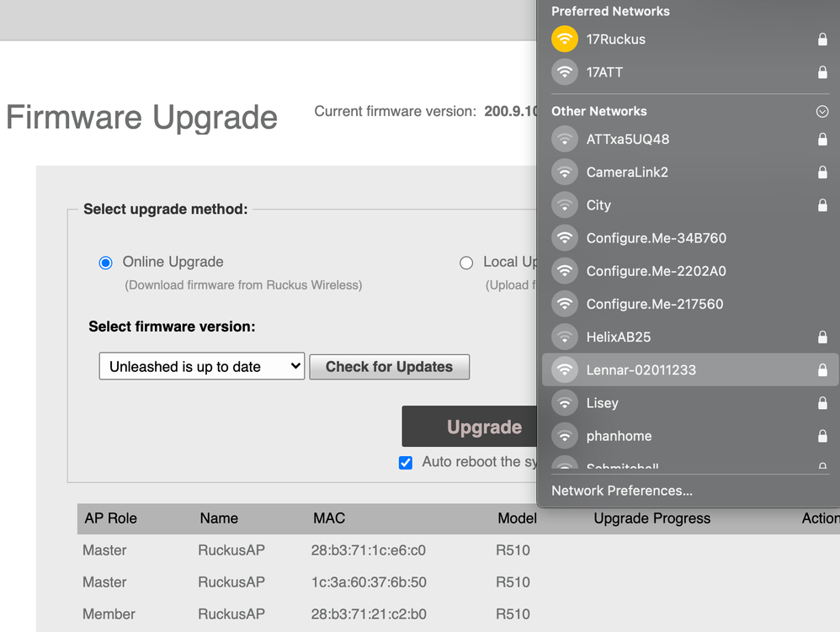Click the 17Ruckus connected Wi-Fi icon

565,40
